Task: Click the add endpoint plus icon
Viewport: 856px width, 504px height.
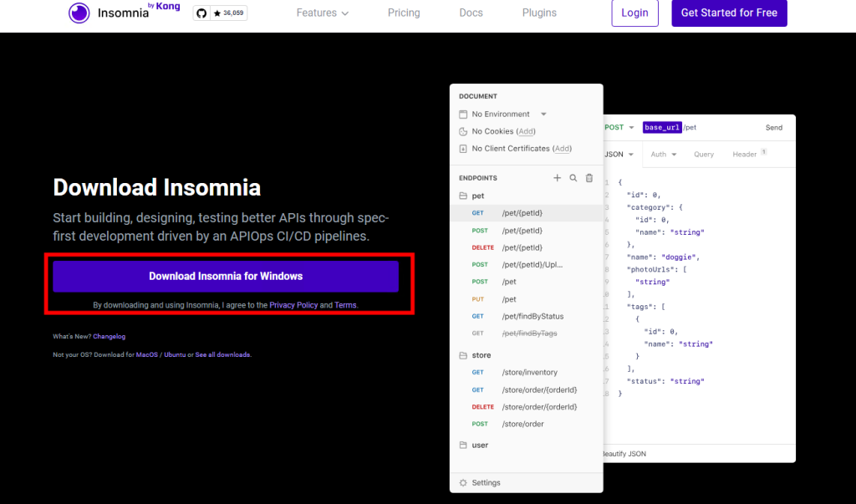Action: click(x=557, y=178)
